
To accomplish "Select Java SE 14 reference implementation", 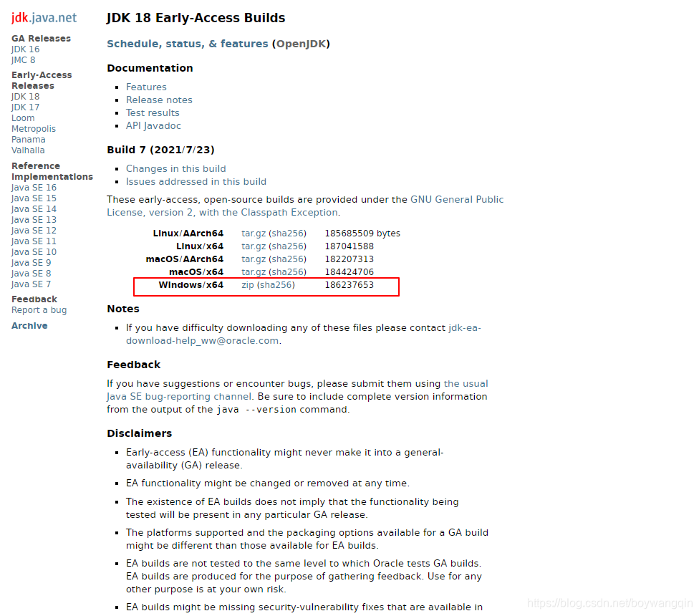I will pos(34,208).
